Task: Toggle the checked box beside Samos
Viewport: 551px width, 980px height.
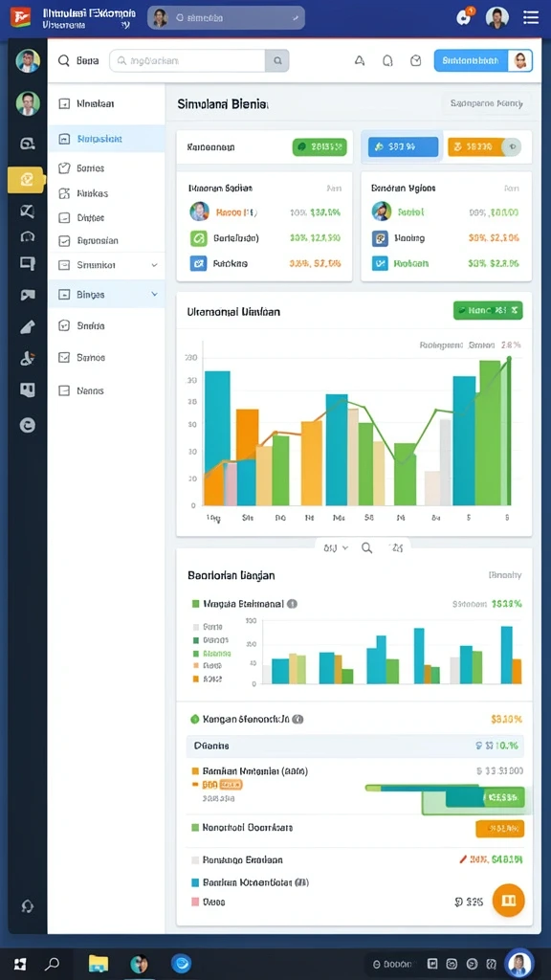Action: [64, 358]
